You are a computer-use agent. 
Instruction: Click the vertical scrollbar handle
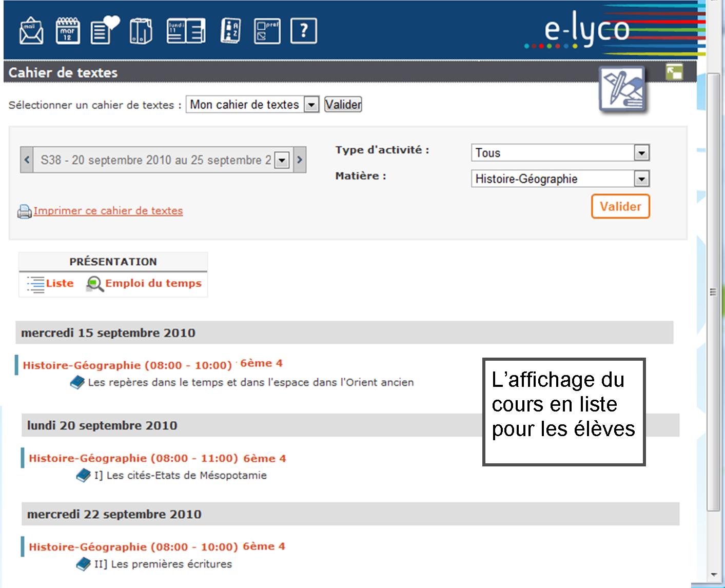pos(712,292)
